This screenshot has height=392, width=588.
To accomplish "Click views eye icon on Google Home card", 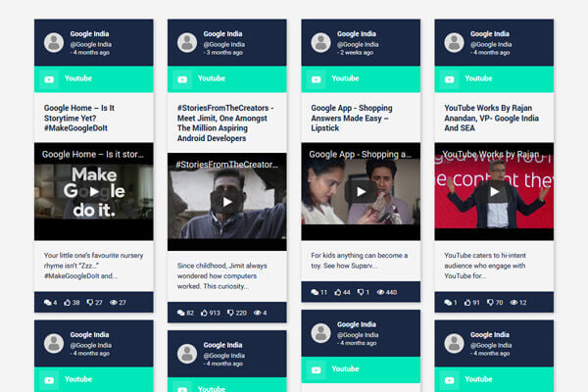I will pos(114,303).
